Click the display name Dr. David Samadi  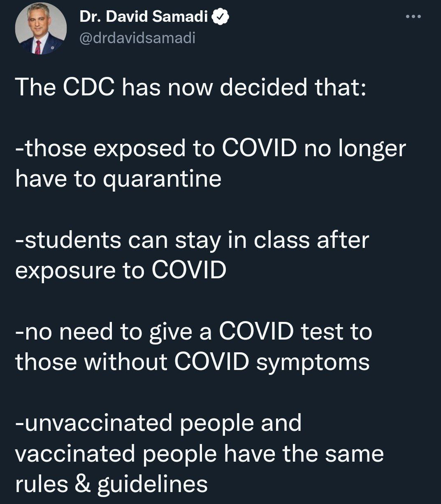[144, 17]
